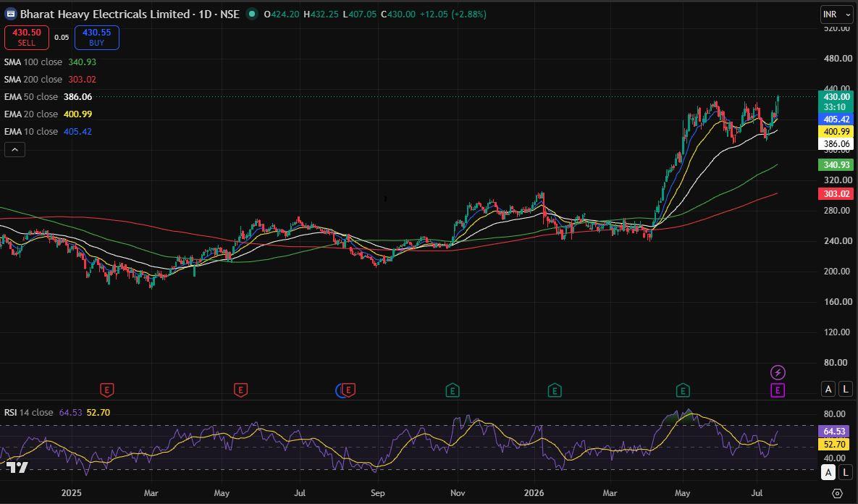The height and width of the screenshot is (504, 858).
Task: Click the Bharat Heavy Electricals Limited symbol title
Action: pyautogui.click(x=104, y=14)
